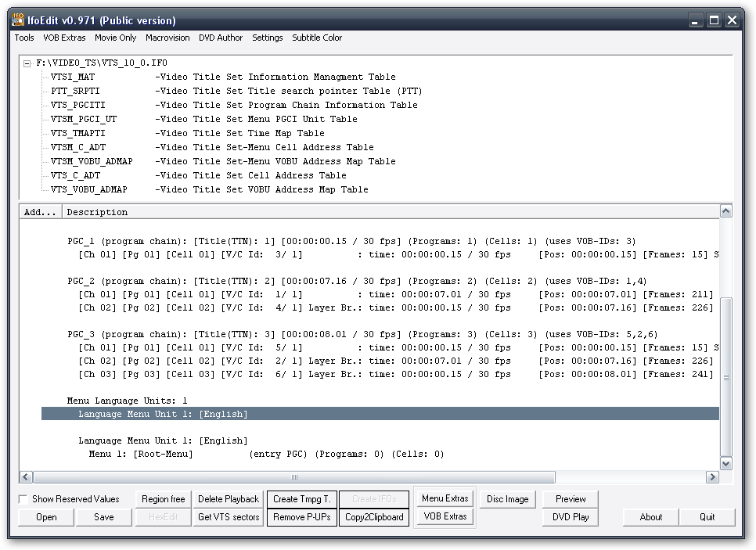Click the Add... column header

click(39, 211)
